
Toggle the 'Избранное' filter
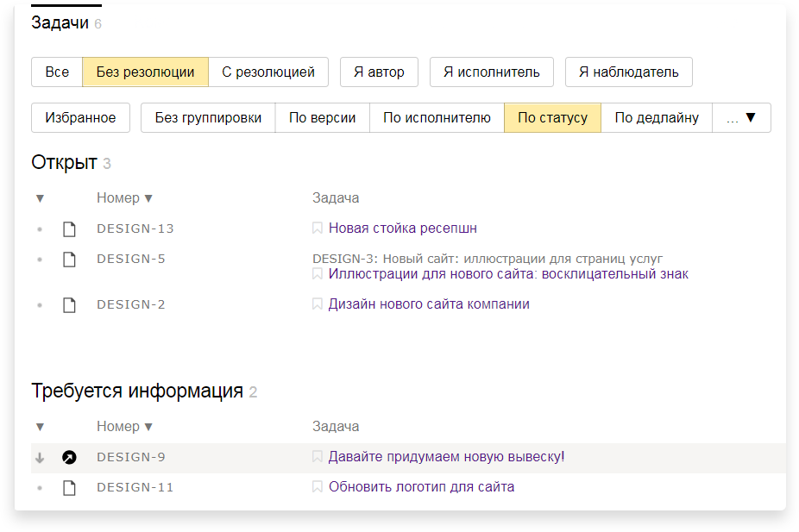(80, 117)
